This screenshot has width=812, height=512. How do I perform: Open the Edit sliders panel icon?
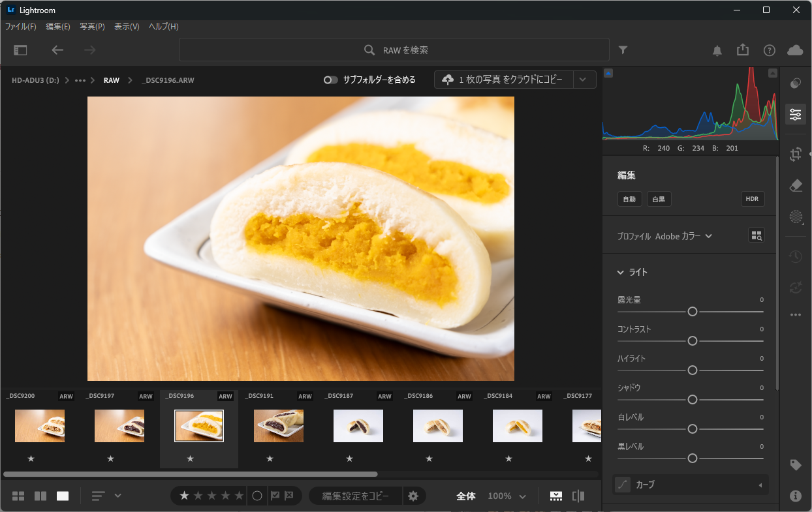click(795, 114)
